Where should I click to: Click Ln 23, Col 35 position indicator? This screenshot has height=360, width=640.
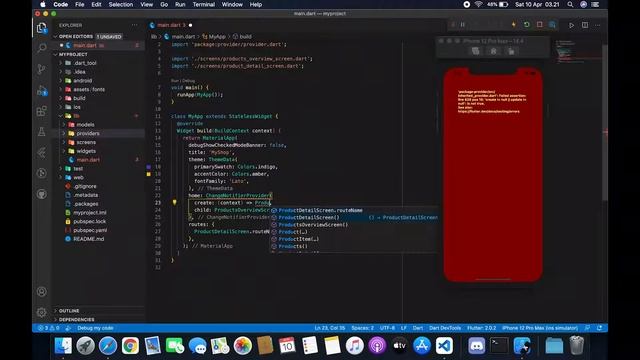click(329, 328)
